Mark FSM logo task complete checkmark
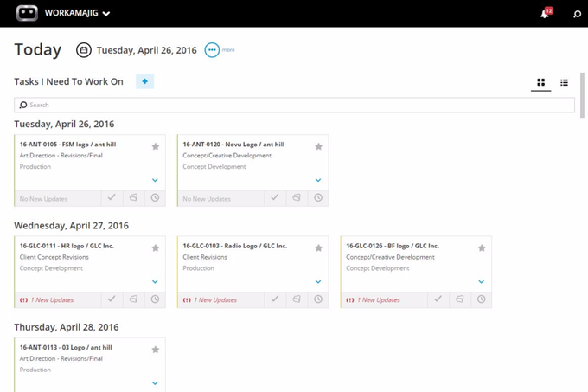588x392 pixels. [x=112, y=197]
